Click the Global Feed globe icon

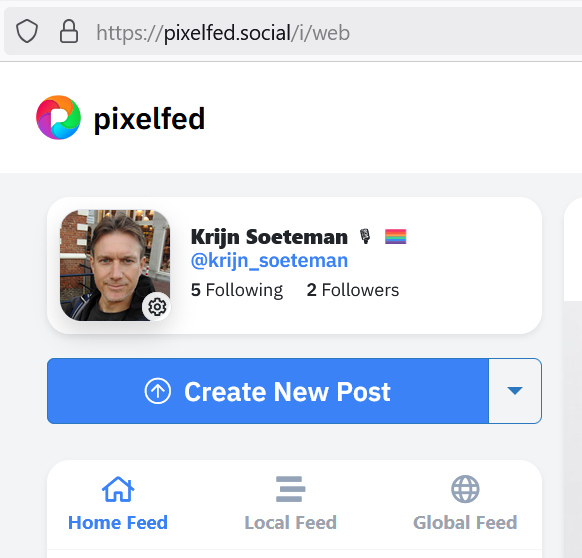tap(465, 489)
